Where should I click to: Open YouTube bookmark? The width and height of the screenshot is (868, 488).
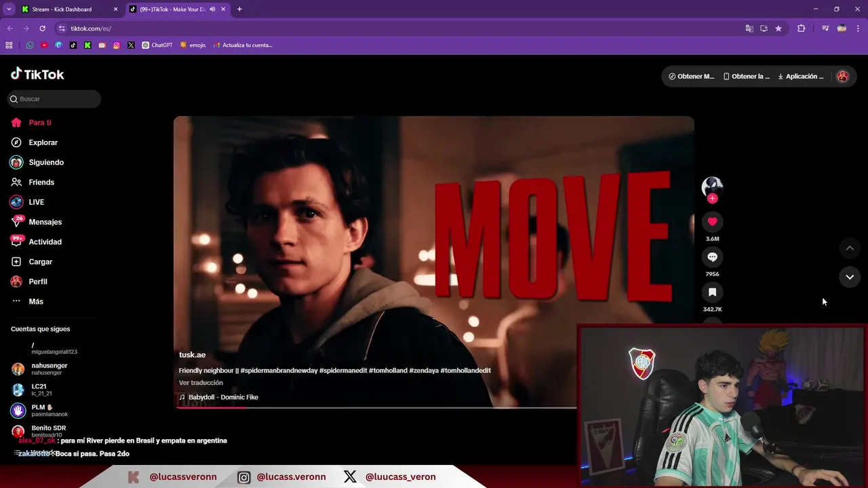click(44, 45)
